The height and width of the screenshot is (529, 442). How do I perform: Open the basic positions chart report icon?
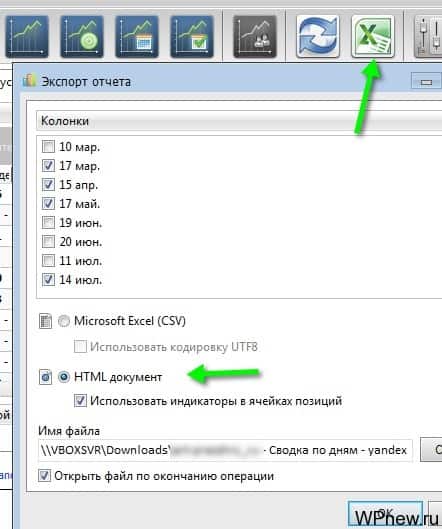pos(27,36)
